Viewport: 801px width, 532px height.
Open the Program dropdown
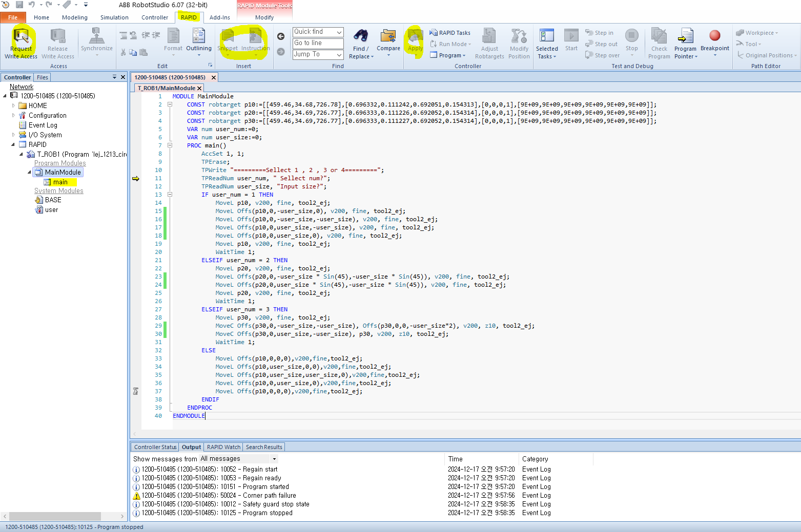[x=448, y=55]
